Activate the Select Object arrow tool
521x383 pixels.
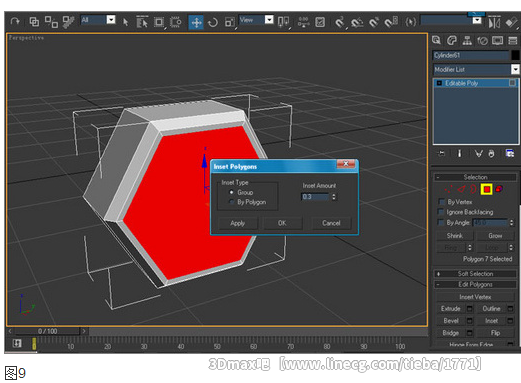point(125,22)
